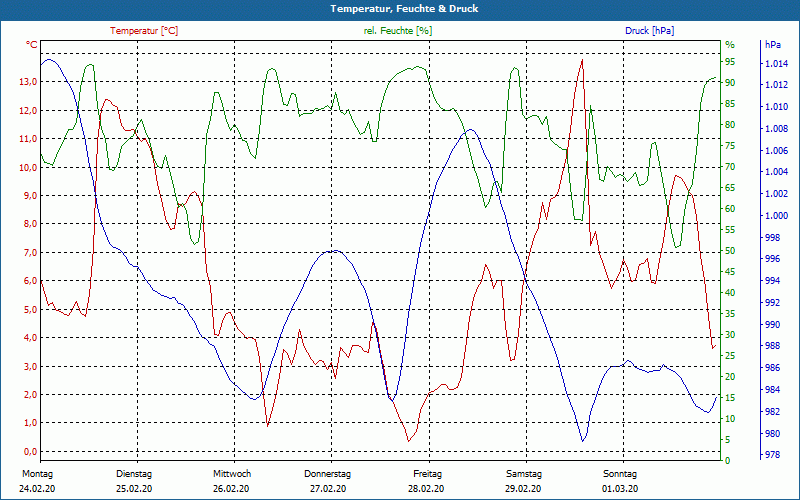Click the '1,0' temperature axis value
800x500 pixels.
point(30,423)
